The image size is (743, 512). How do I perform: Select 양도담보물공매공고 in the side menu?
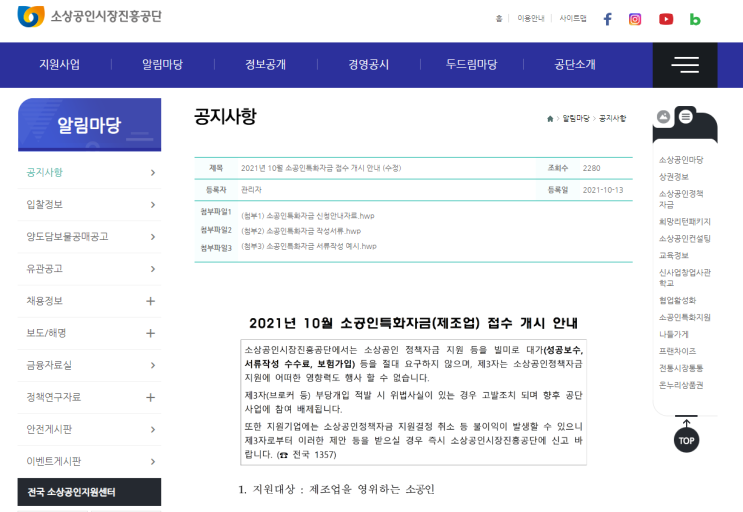pyautogui.click(x=67, y=237)
